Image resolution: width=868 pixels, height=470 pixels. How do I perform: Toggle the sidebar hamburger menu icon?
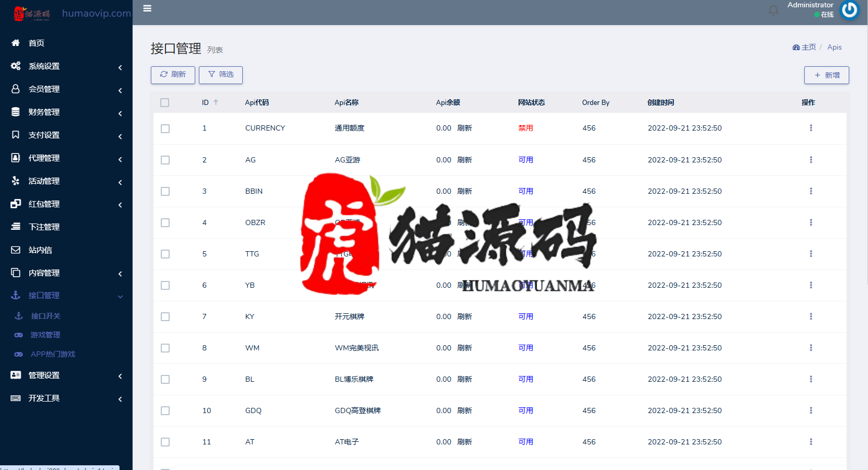point(147,8)
